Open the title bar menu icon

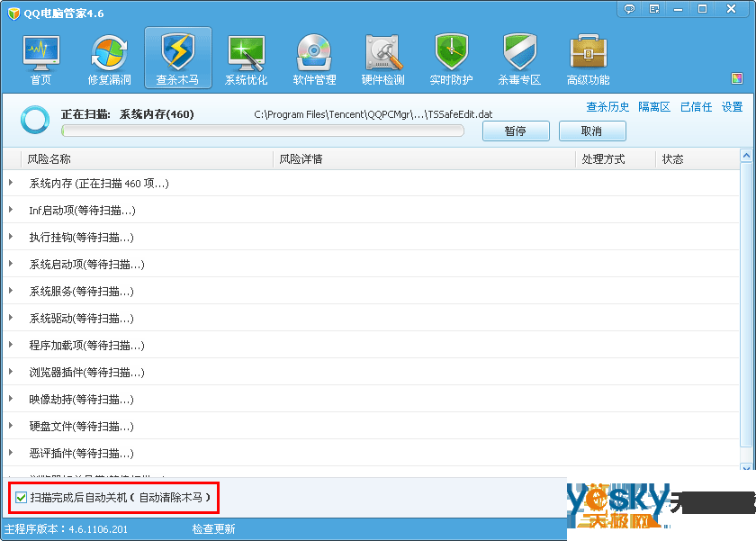(654, 9)
